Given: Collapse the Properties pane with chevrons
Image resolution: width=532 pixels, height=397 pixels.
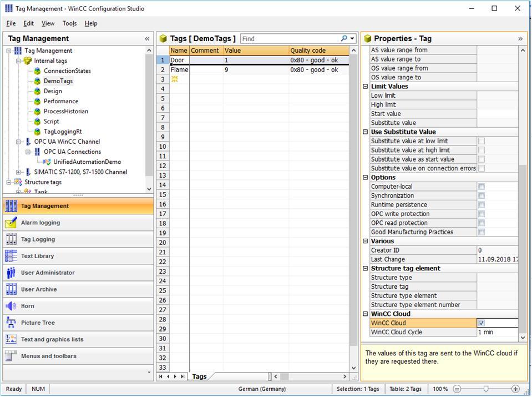Looking at the screenshot, I should point(520,39).
